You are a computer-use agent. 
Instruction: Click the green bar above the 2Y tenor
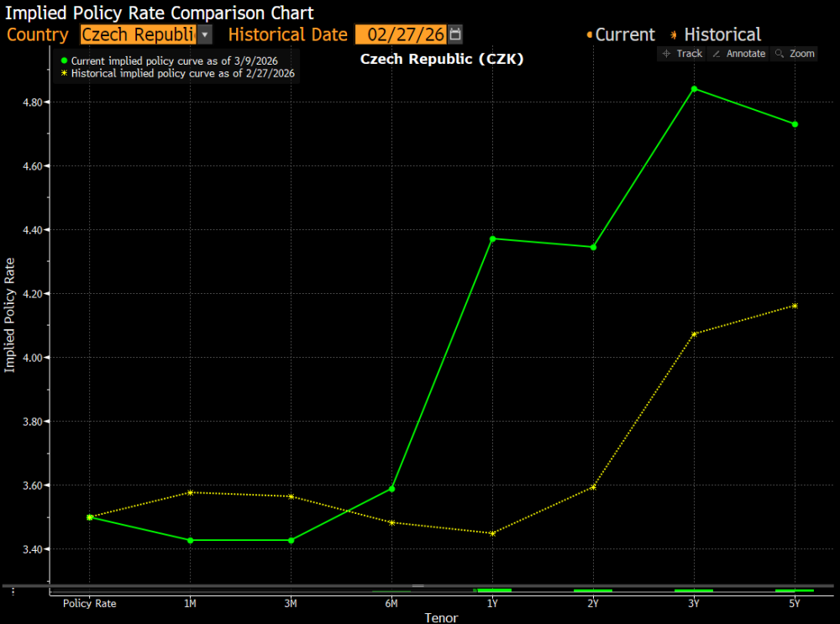(593, 590)
